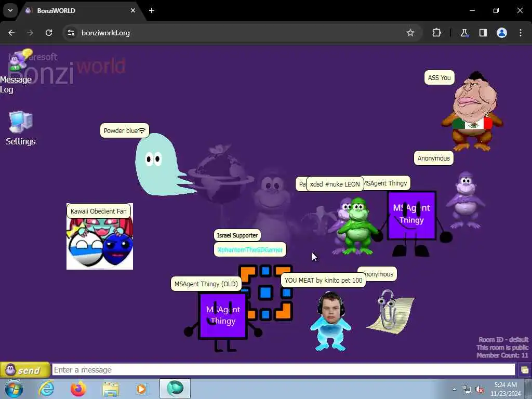Open the Settings desktop icon
The height and width of the screenshot is (399, 532).
21,128
